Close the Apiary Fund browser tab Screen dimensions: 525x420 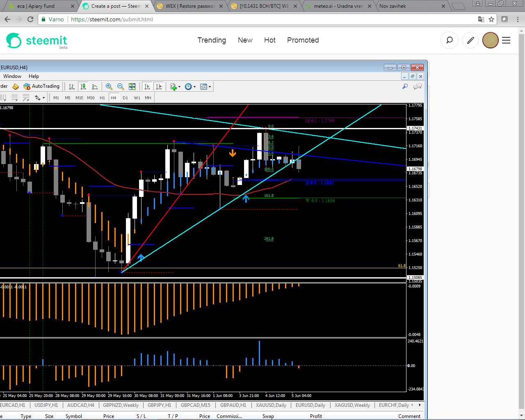pos(73,6)
